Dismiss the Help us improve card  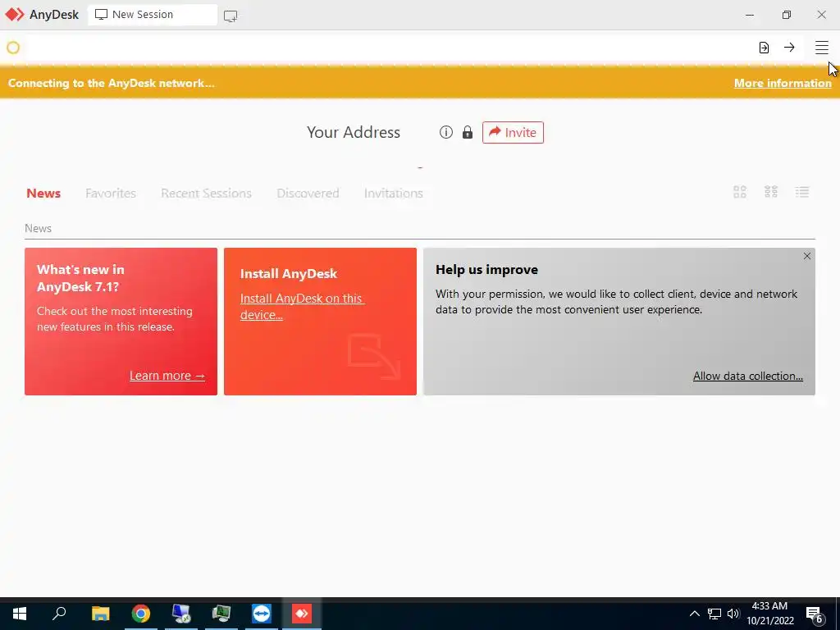click(x=807, y=256)
